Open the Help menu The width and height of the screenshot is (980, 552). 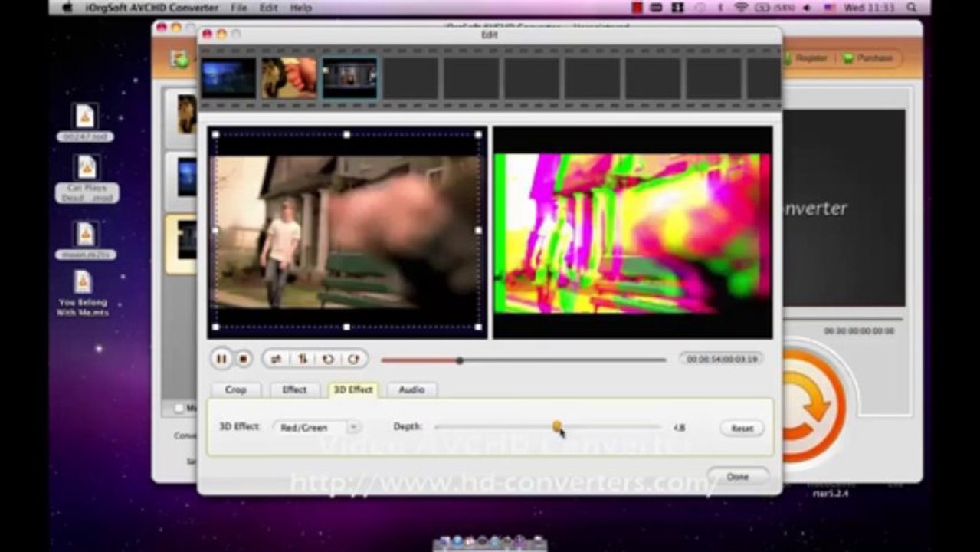tap(301, 8)
